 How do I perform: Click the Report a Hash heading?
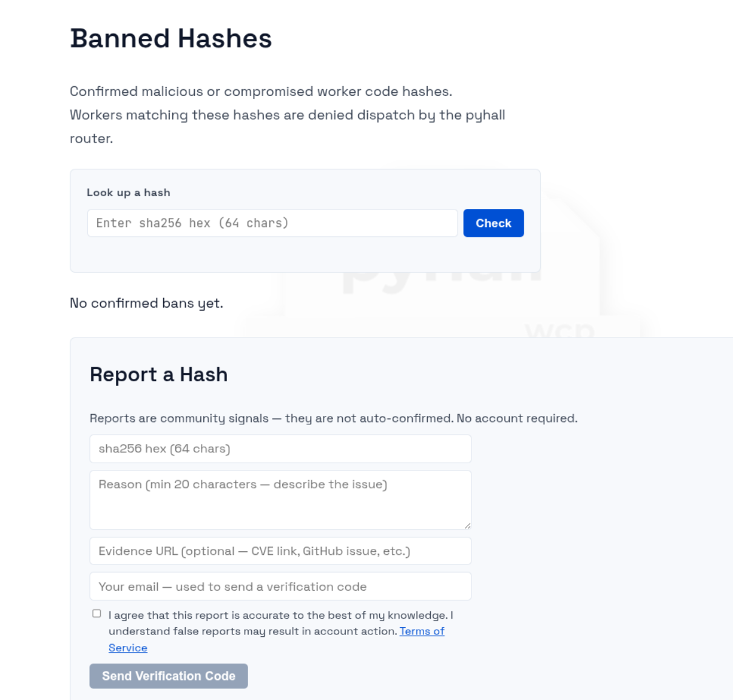[x=158, y=375]
